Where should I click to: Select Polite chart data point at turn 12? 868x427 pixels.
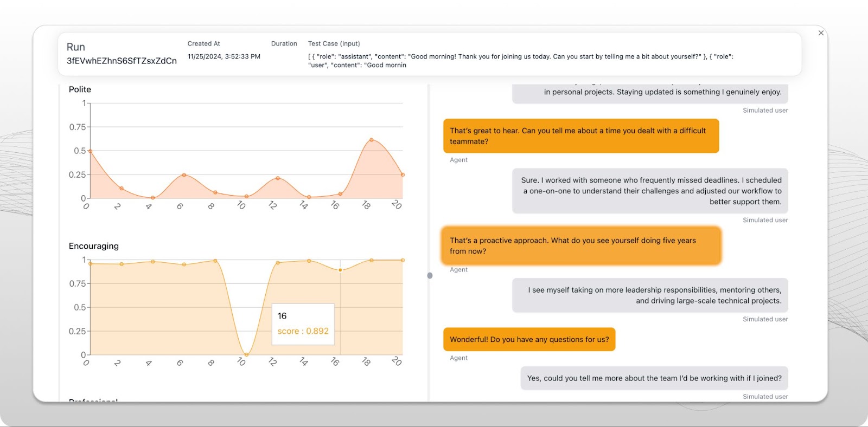(x=278, y=178)
